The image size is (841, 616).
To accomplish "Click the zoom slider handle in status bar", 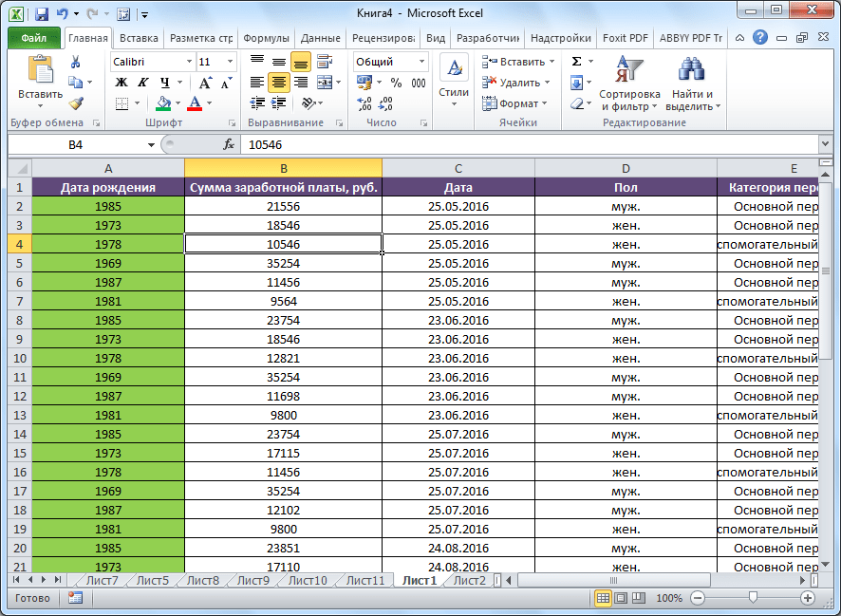I will point(753,598).
